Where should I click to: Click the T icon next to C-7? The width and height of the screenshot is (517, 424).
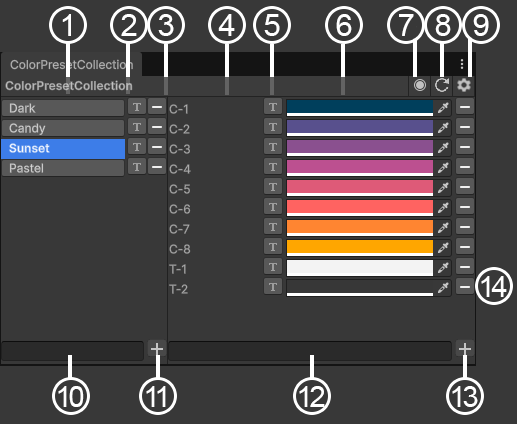click(273, 227)
